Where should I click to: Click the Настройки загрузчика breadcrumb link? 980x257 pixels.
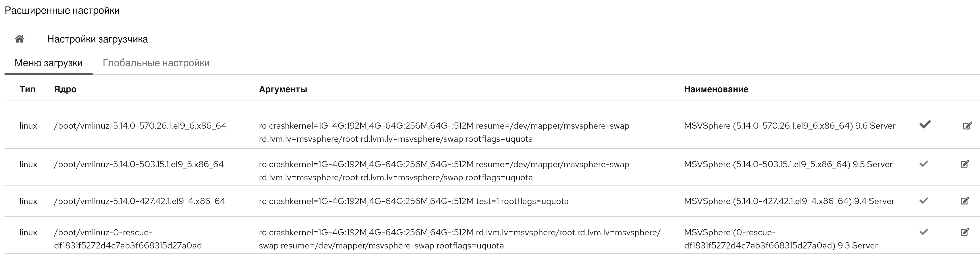(x=97, y=39)
